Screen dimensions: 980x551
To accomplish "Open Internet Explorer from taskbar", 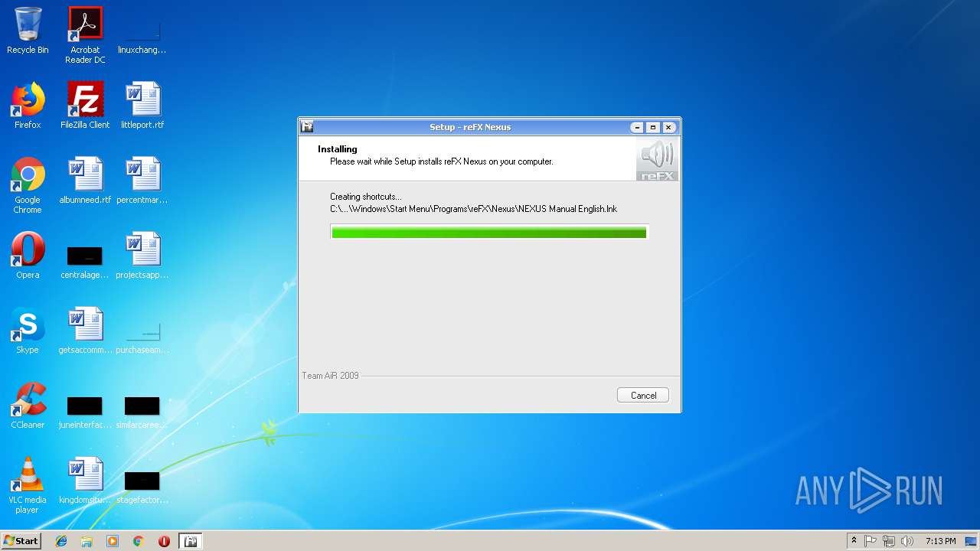I will click(61, 541).
